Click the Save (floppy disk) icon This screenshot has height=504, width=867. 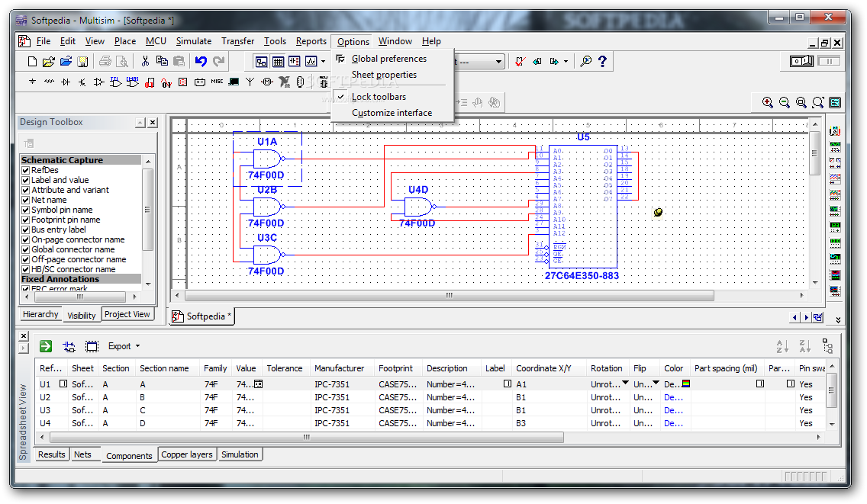tap(82, 61)
